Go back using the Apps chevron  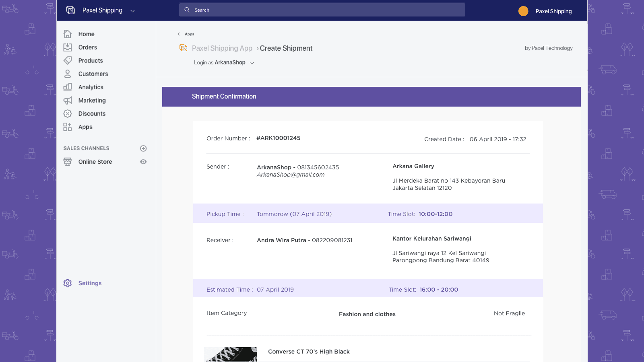pyautogui.click(x=179, y=34)
